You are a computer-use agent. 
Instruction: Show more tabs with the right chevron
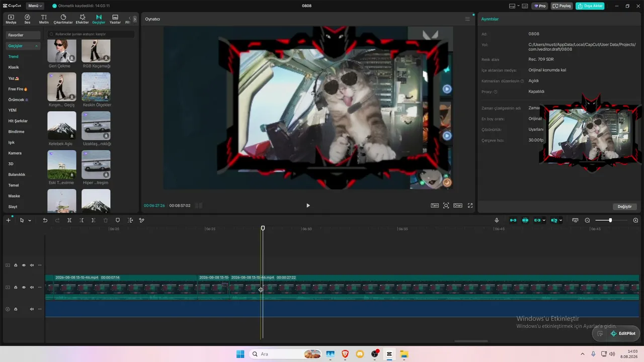point(135,19)
